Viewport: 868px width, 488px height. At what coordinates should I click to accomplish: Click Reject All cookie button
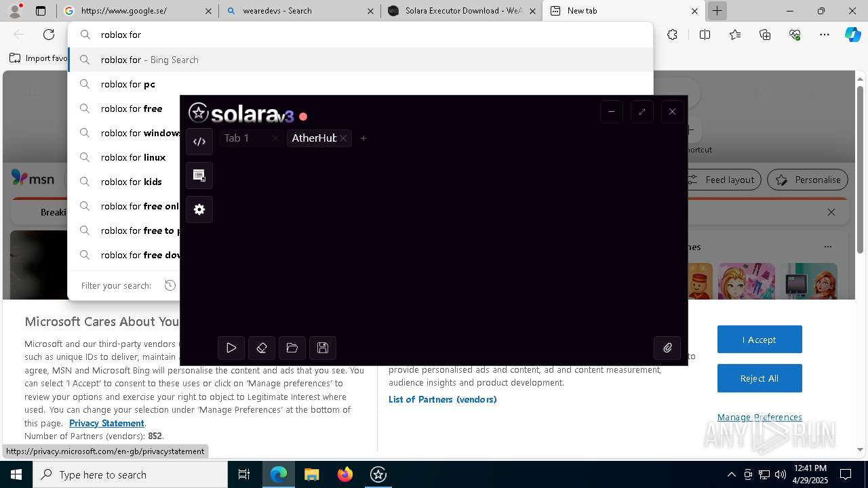click(x=759, y=378)
